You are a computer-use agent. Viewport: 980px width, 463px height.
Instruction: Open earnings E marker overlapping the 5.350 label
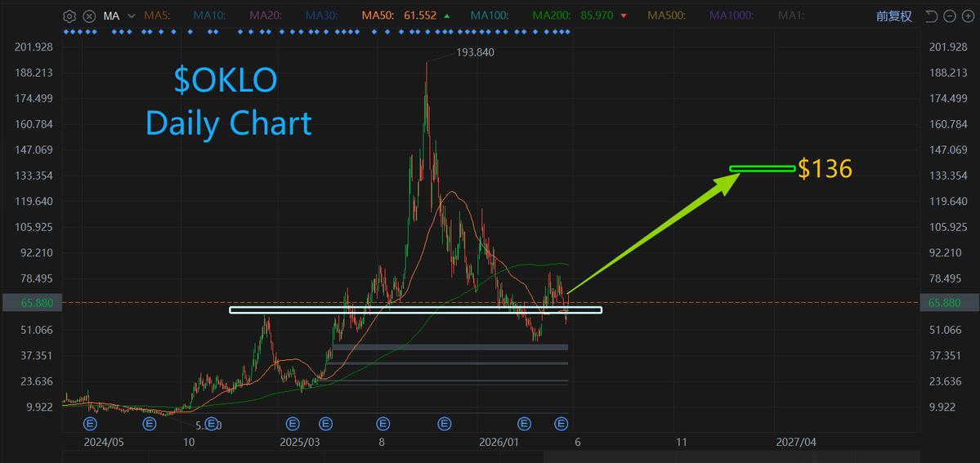[x=211, y=425]
